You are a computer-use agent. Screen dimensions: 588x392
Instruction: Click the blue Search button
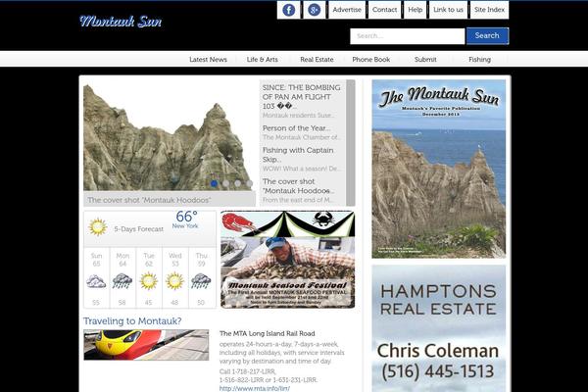(487, 35)
